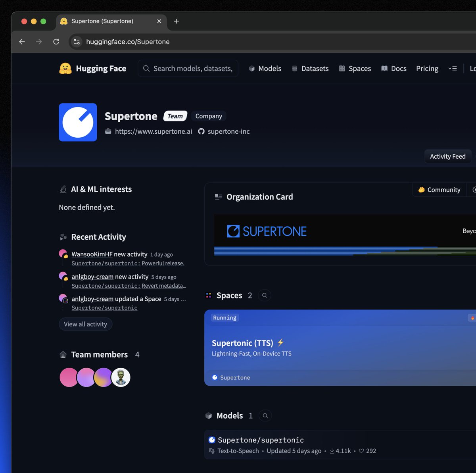The image size is (476, 473).
Task: Click the Models section cube icon
Action: 209,415
